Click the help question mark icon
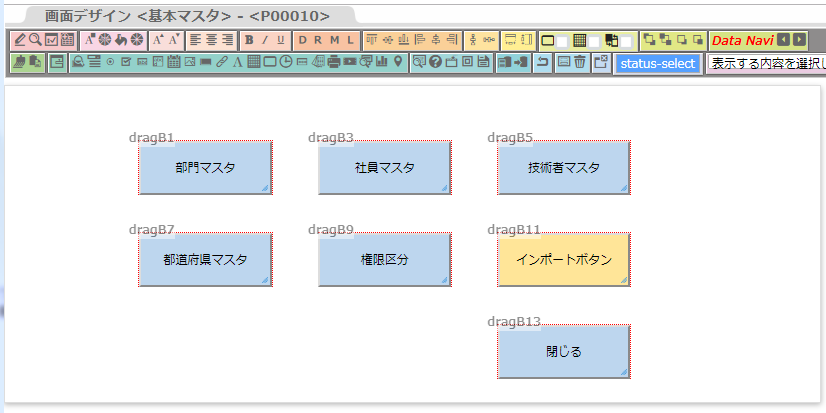Viewport: 826px width, 413px height. pos(435,62)
